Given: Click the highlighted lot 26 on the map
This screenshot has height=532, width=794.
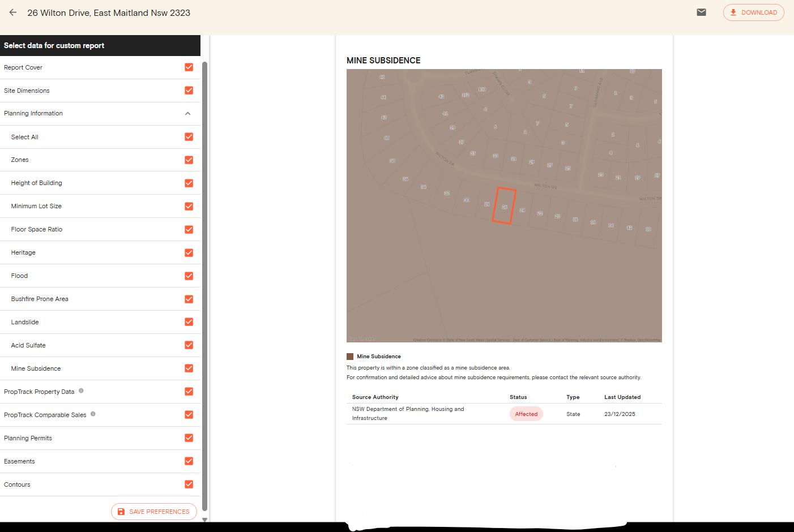Looking at the screenshot, I should tap(504, 206).
